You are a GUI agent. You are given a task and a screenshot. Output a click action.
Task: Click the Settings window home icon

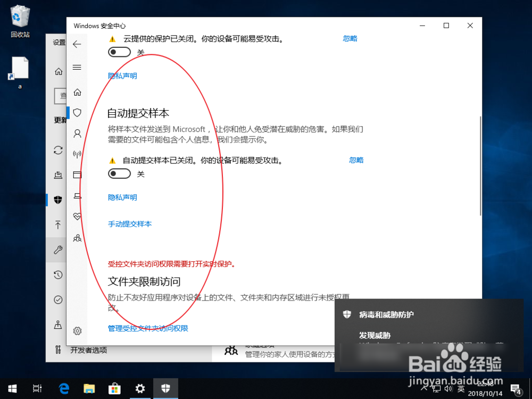[59, 72]
